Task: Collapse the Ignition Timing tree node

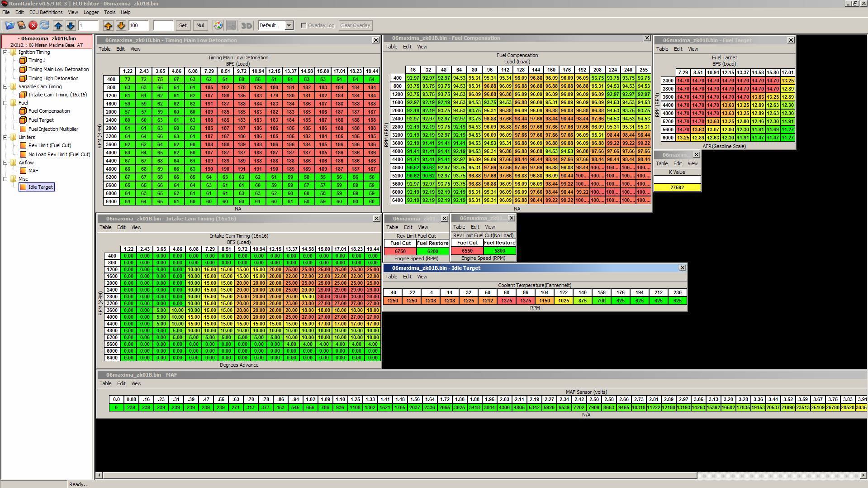Action: point(5,52)
